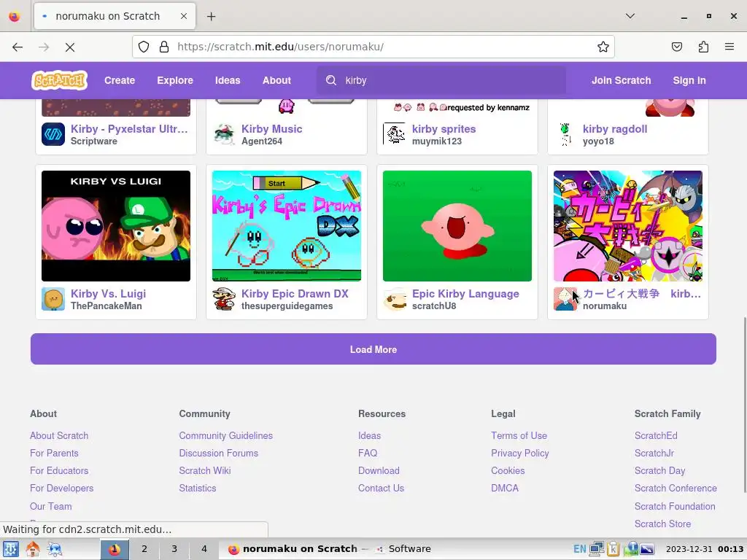Close the norumaku on Scratch tab
This screenshot has height=560, width=747.
[x=184, y=16]
